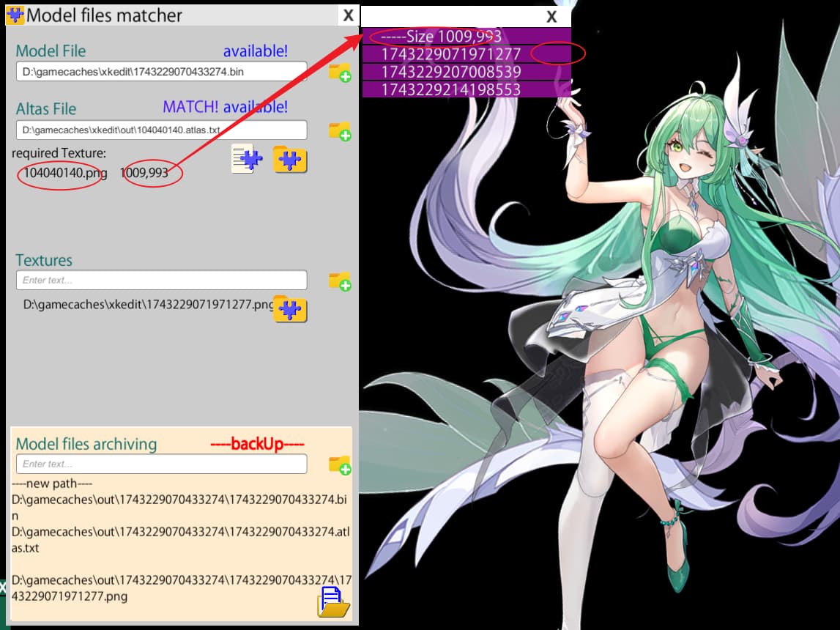Select list entry 1743229214198553
The width and height of the screenshot is (840, 630).
(466, 89)
